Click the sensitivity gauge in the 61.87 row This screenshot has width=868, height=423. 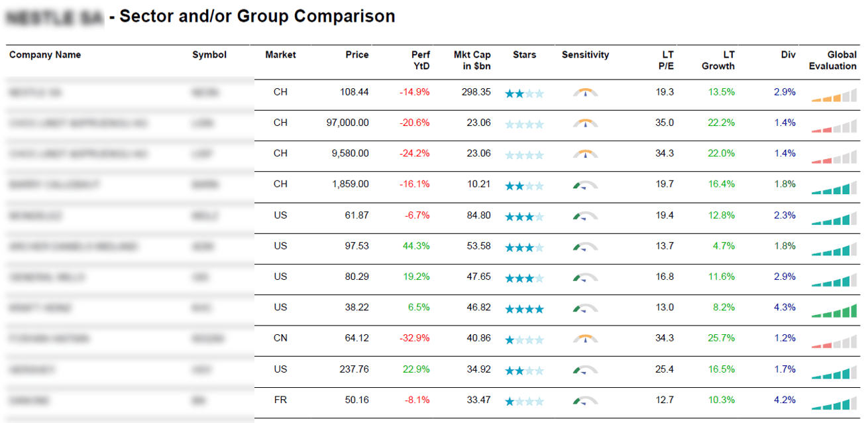pos(585,216)
